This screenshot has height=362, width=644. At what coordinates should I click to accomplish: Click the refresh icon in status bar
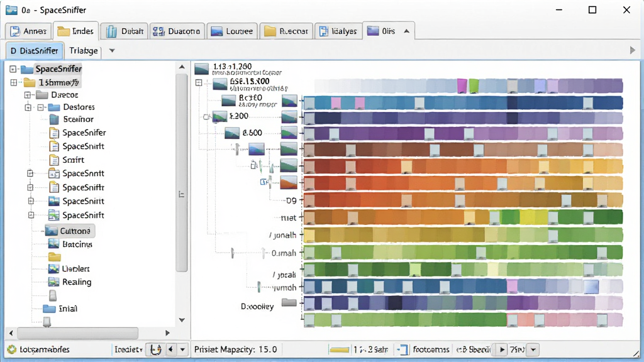click(156, 349)
